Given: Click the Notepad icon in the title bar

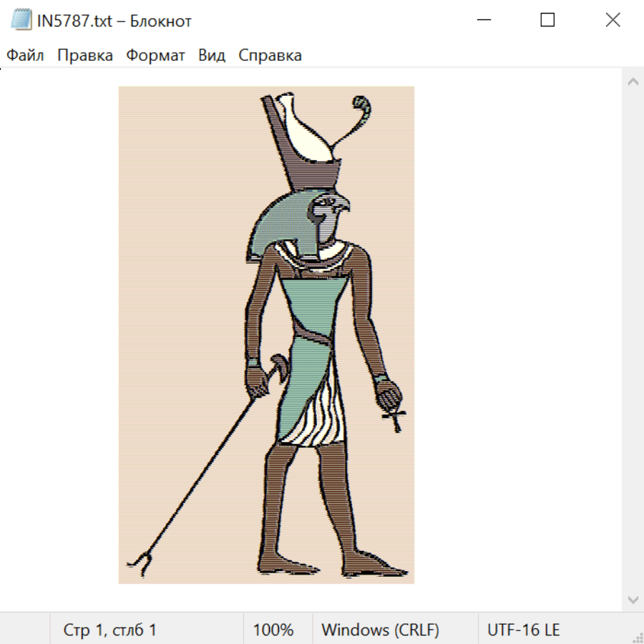Looking at the screenshot, I should [21, 20].
